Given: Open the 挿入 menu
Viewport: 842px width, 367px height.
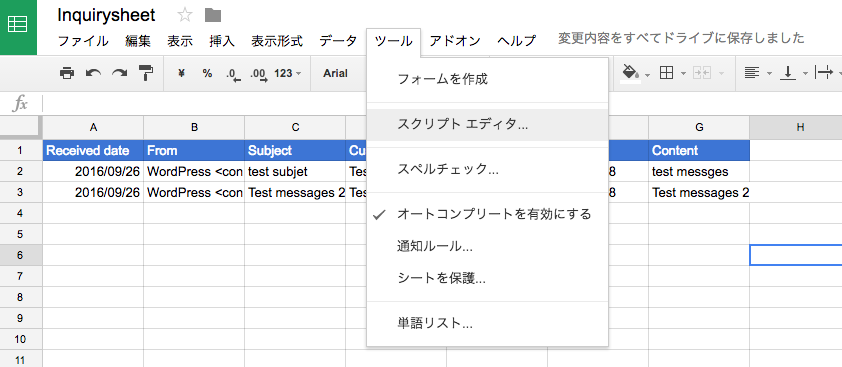Looking at the screenshot, I should (222, 41).
